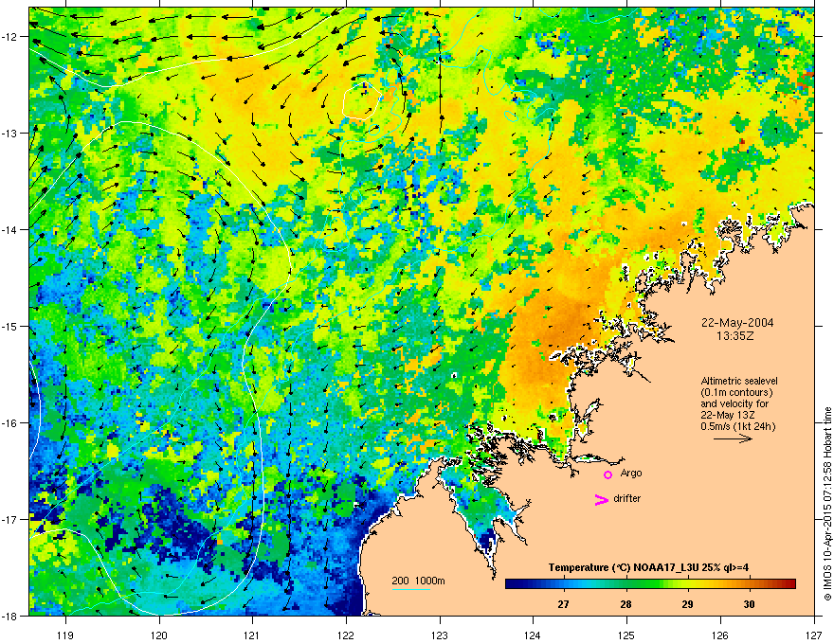Image resolution: width=834 pixels, height=644 pixels.
Task: Click the colorbar tick label 27
Action: (x=563, y=604)
